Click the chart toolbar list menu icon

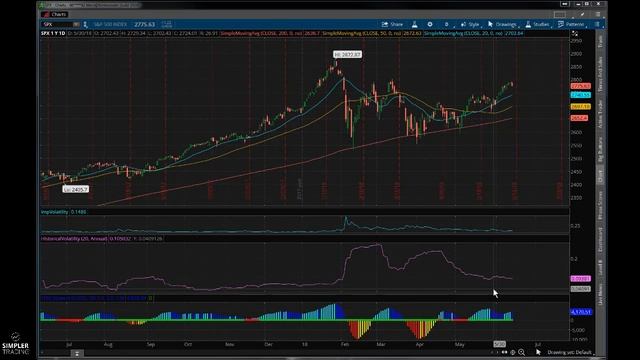(x=597, y=24)
